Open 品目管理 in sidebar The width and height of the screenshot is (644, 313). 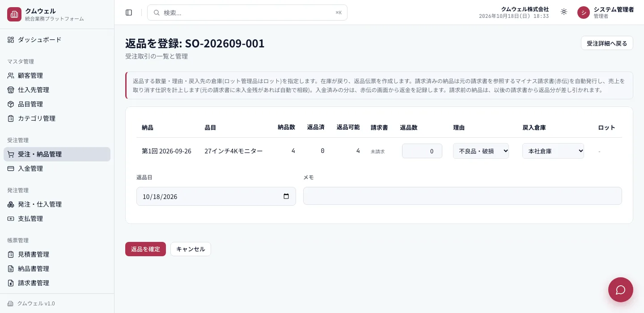coord(57,104)
